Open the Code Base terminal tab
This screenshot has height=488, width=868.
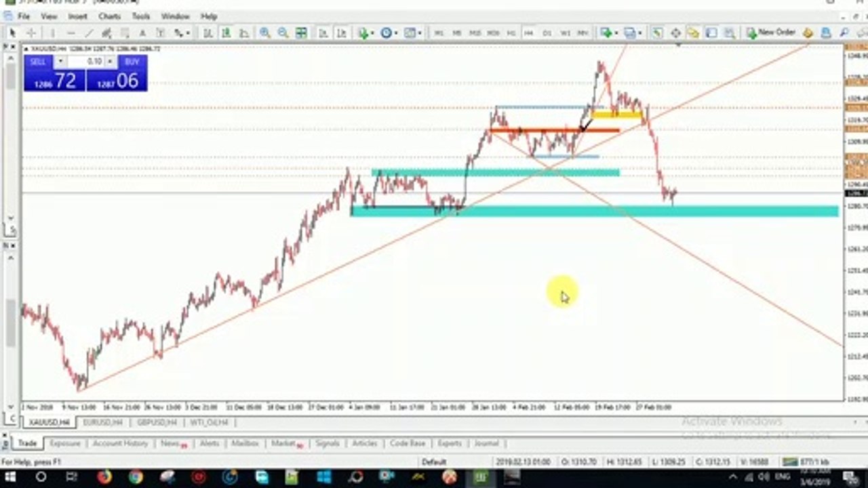click(408, 443)
